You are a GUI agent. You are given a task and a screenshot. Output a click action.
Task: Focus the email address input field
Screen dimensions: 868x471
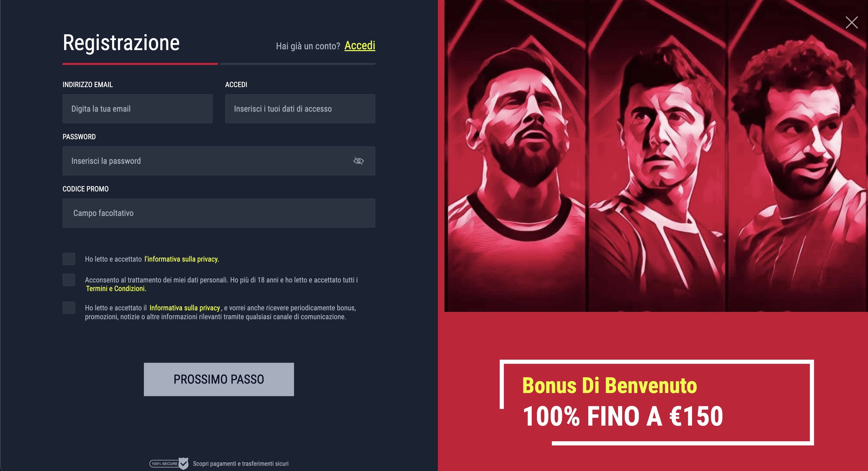point(137,108)
